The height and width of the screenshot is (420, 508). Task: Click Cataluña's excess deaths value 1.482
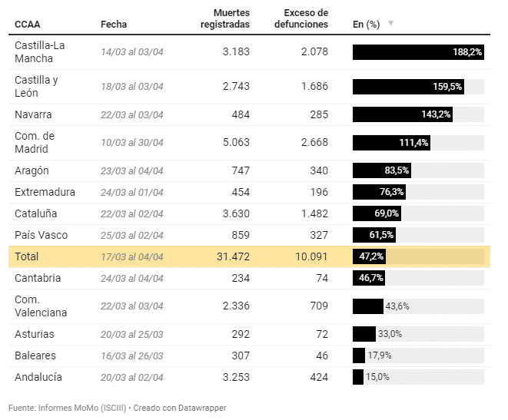point(314,213)
